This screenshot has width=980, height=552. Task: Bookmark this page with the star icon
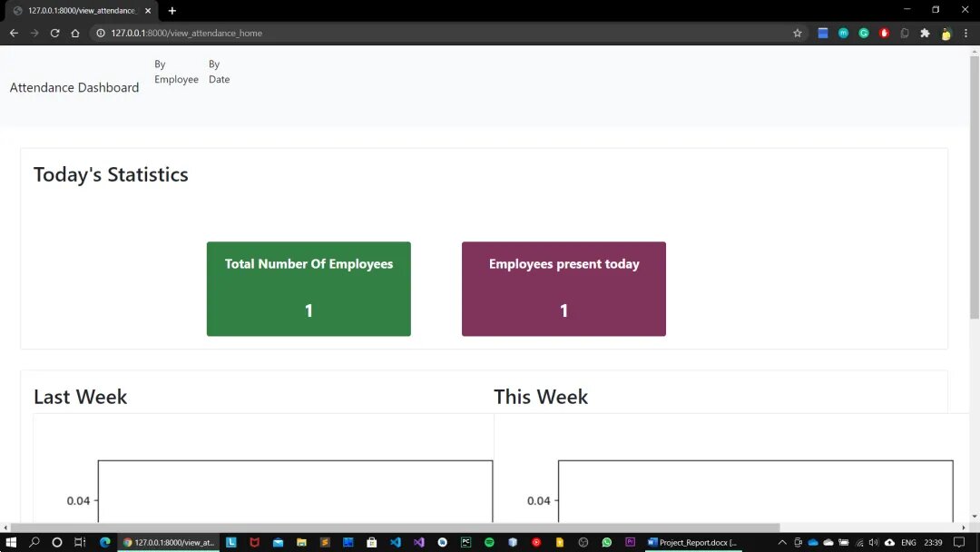(x=798, y=33)
